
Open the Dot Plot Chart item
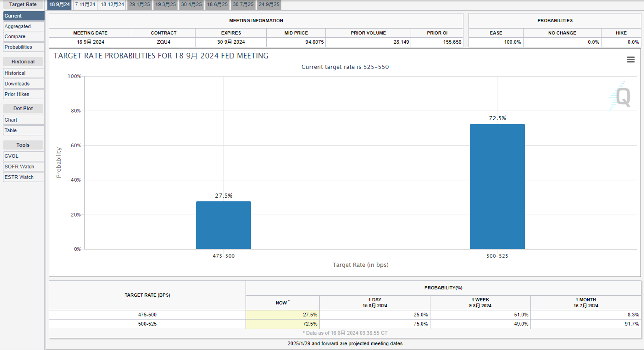click(24, 120)
